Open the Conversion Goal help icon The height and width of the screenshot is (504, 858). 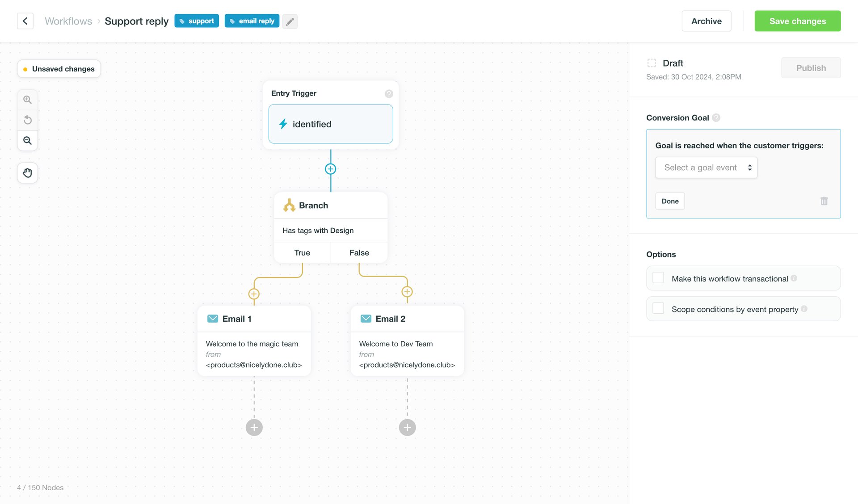(x=716, y=118)
